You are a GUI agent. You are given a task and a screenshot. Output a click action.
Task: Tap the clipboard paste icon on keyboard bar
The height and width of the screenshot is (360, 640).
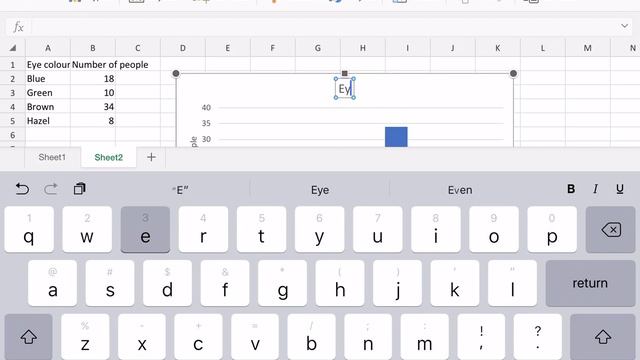pyautogui.click(x=79, y=189)
